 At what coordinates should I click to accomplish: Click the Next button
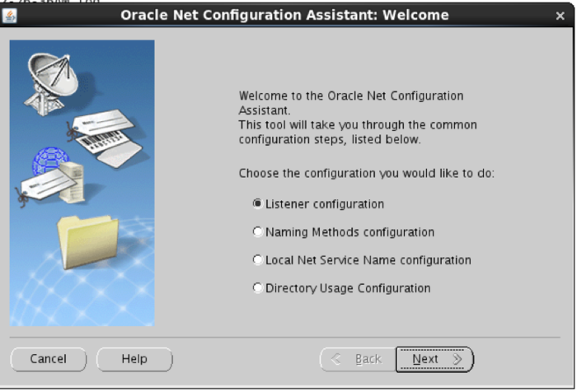click(434, 359)
